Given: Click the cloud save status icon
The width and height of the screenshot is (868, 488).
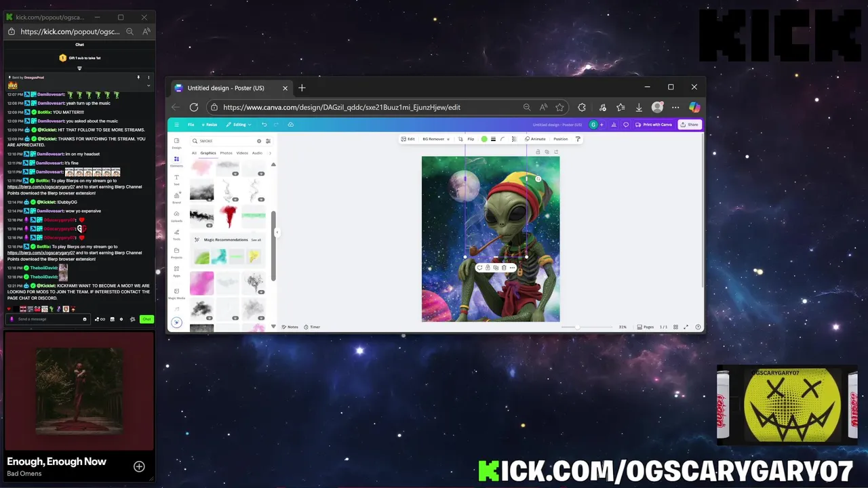Looking at the screenshot, I should coord(291,125).
